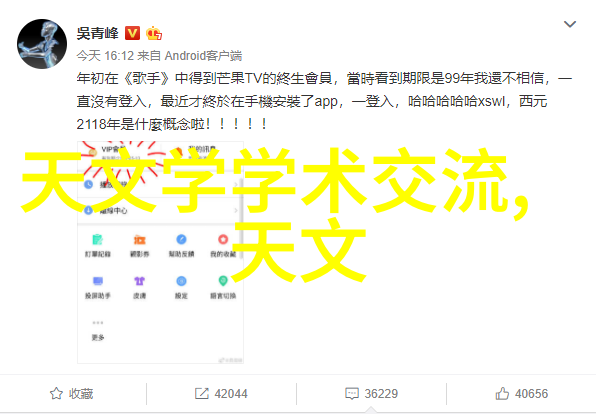Click the crown membership badge icon
596x414 pixels.
154,33
